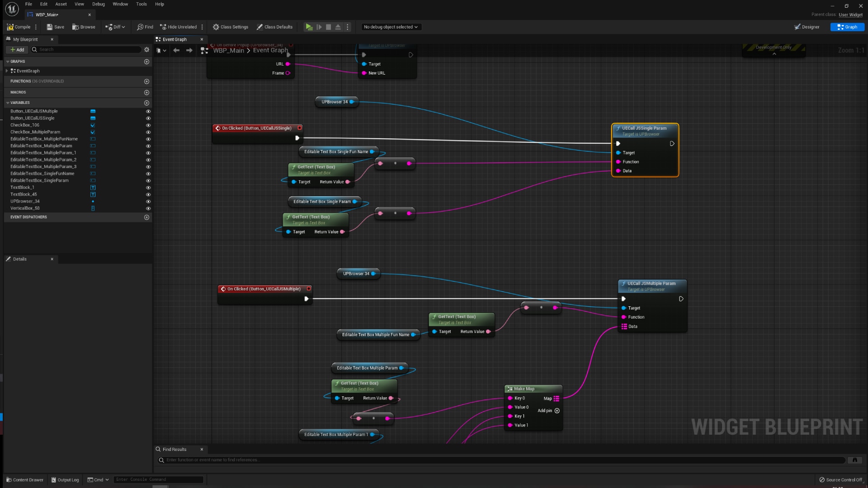Toggle visibility eye for TextBlock_45 variable
This screenshot has height=488, width=868.
(x=148, y=195)
